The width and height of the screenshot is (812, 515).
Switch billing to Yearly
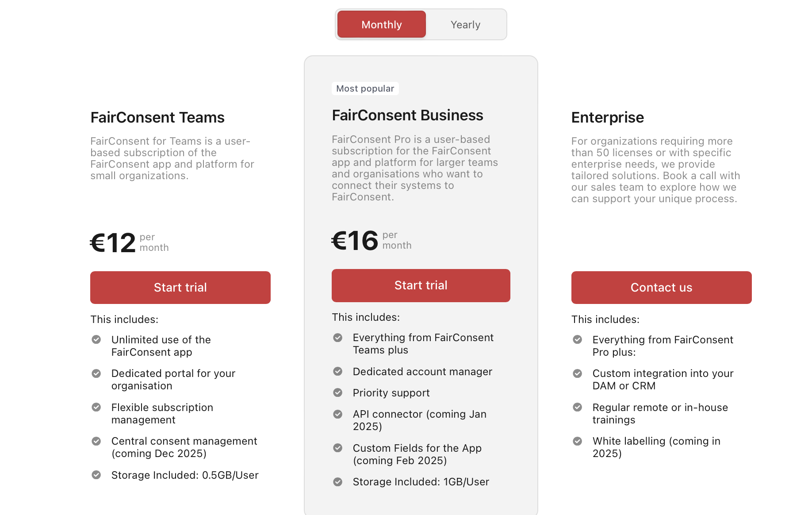coord(465,24)
